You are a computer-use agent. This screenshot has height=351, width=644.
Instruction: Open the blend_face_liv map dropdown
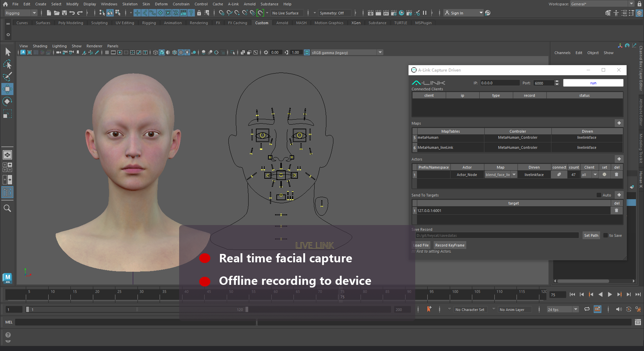514,175
